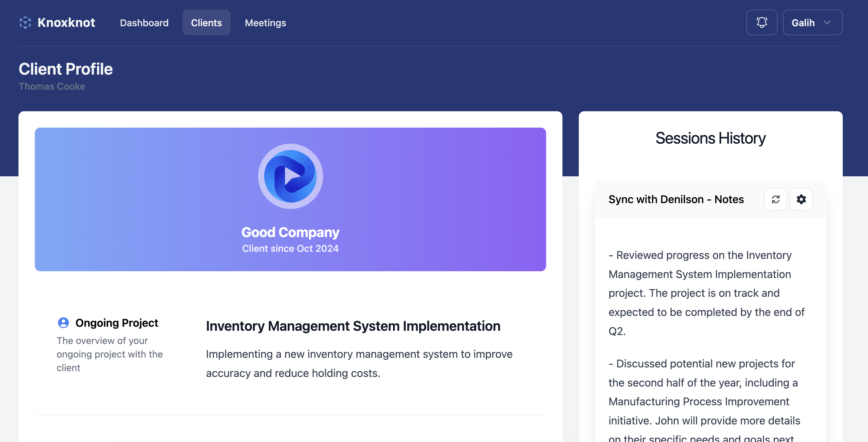The height and width of the screenshot is (442, 868).
Task: Expand the Galih user menu
Action: point(812,23)
